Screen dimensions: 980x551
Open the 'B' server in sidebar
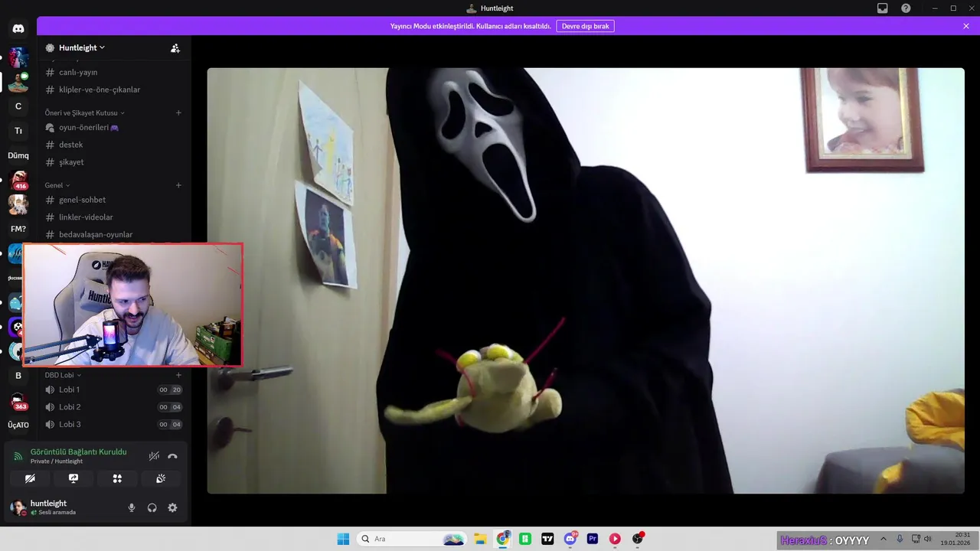tap(18, 376)
